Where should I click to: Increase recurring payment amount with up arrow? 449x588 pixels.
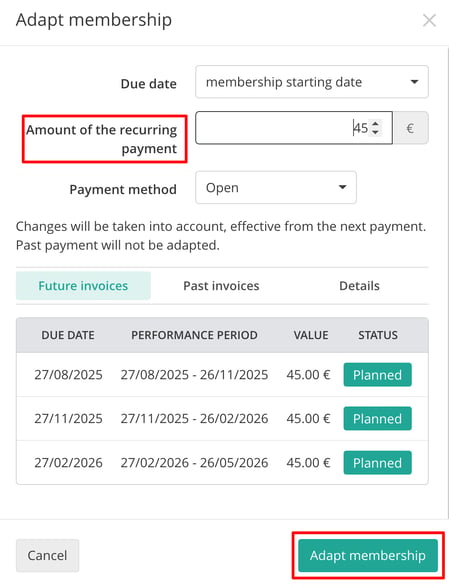pyautogui.click(x=375, y=123)
